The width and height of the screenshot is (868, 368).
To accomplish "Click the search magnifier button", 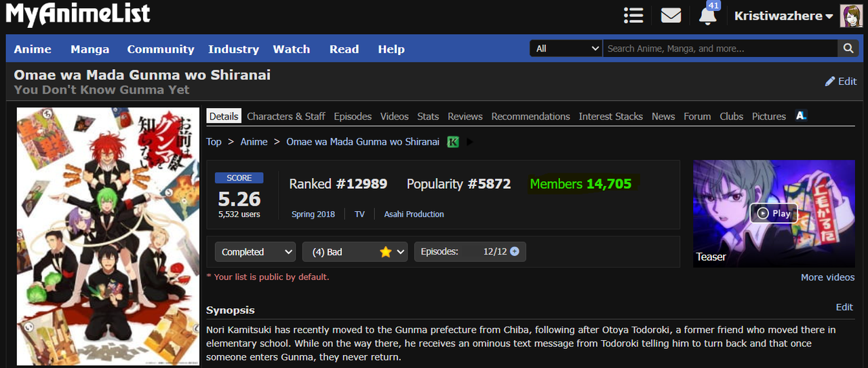I will (848, 48).
